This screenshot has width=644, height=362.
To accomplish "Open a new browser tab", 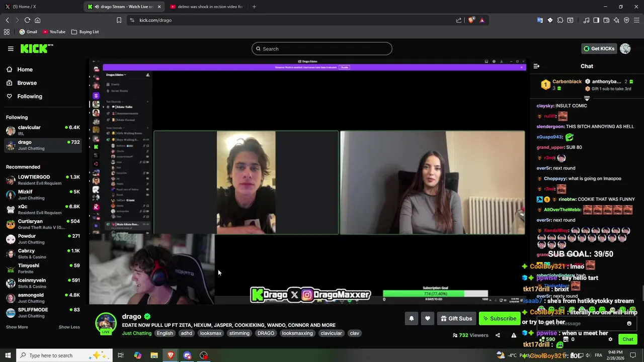I will tap(254, 7).
